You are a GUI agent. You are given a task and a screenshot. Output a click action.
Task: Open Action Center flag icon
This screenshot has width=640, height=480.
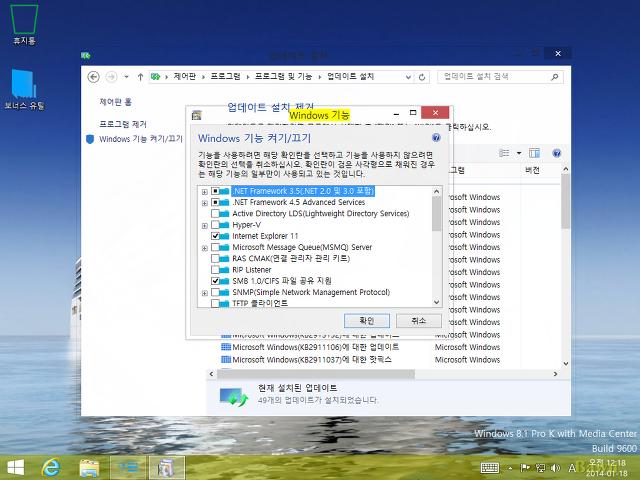click(525, 468)
